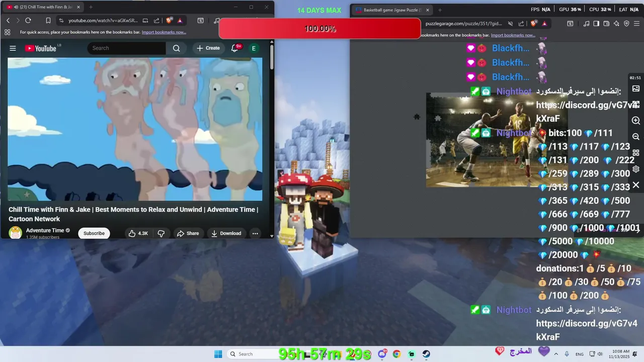Click the puzzlegarage.com address bar
The image size is (644, 362).
463,23
